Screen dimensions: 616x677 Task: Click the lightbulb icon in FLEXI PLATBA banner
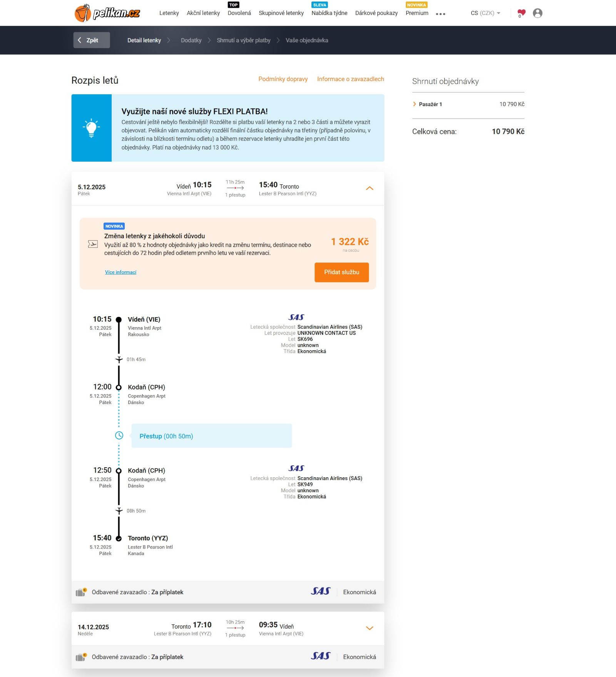pos(91,128)
